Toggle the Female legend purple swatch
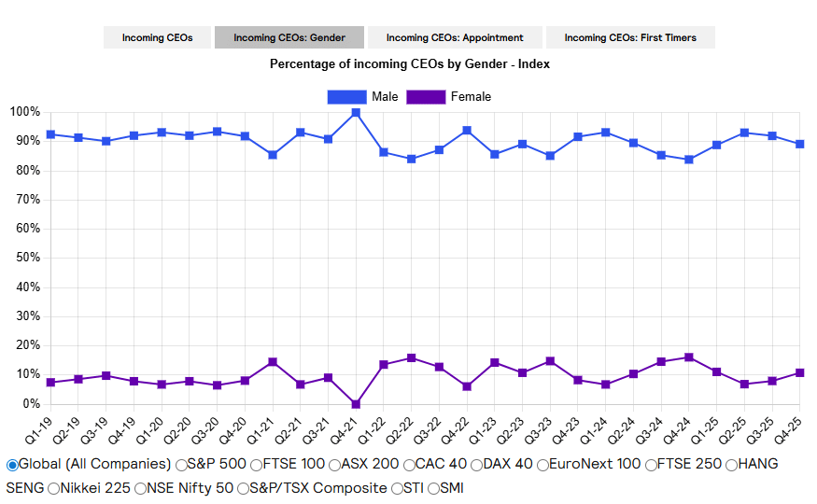The height and width of the screenshot is (504, 817). (x=426, y=97)
